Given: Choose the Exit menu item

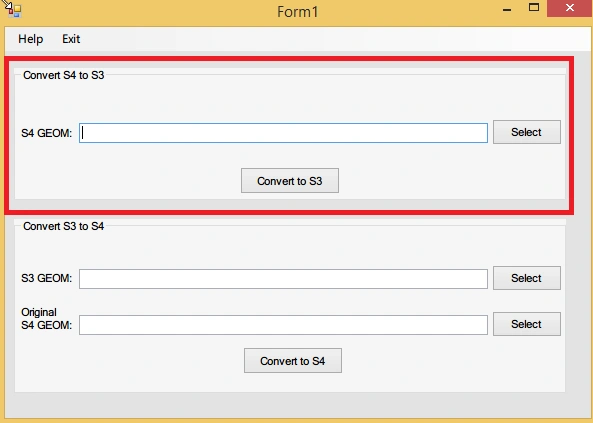Looking at the screenshot, I should click(x=71, y=39).
